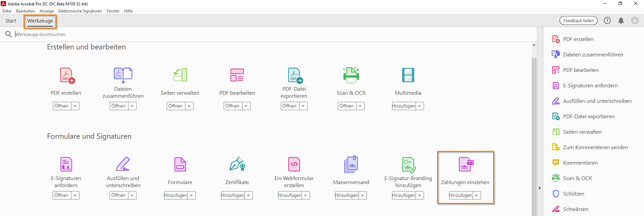Switch to the Start tab
Image resolution: width=644 pixels, height=216 pixels.
pos(11,21)
